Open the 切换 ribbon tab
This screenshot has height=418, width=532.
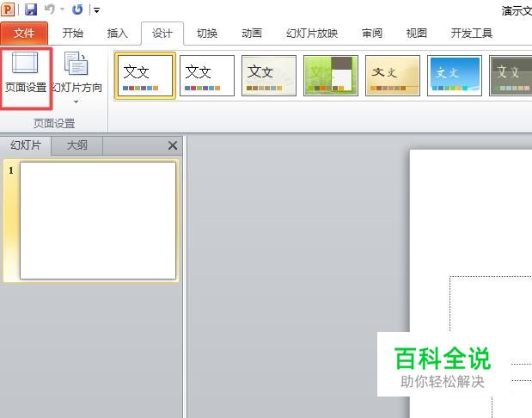coord(207,34)
